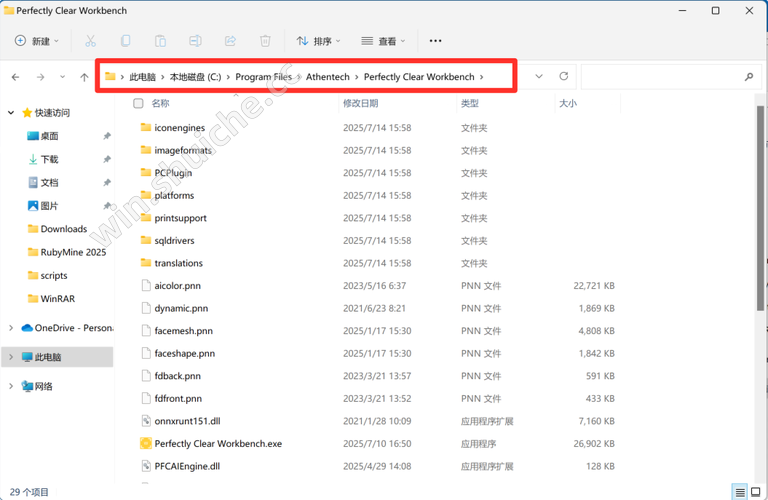The height and width of the screenshot is (500, 768).
Task: Sort by the 名称 column header
Action: [160, 103]
